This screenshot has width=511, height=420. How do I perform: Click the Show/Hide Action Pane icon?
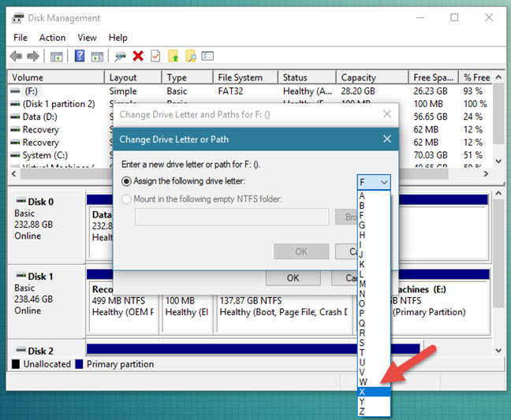97,56
